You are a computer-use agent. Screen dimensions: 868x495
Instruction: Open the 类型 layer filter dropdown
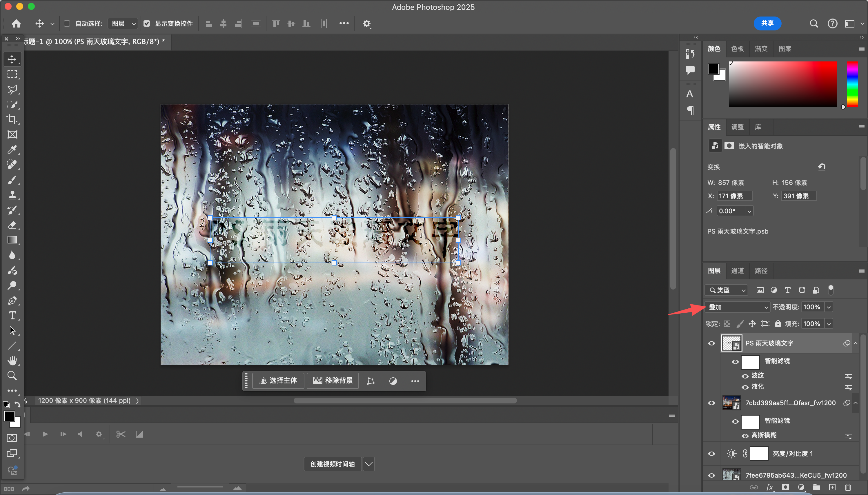tap(727, 290)
